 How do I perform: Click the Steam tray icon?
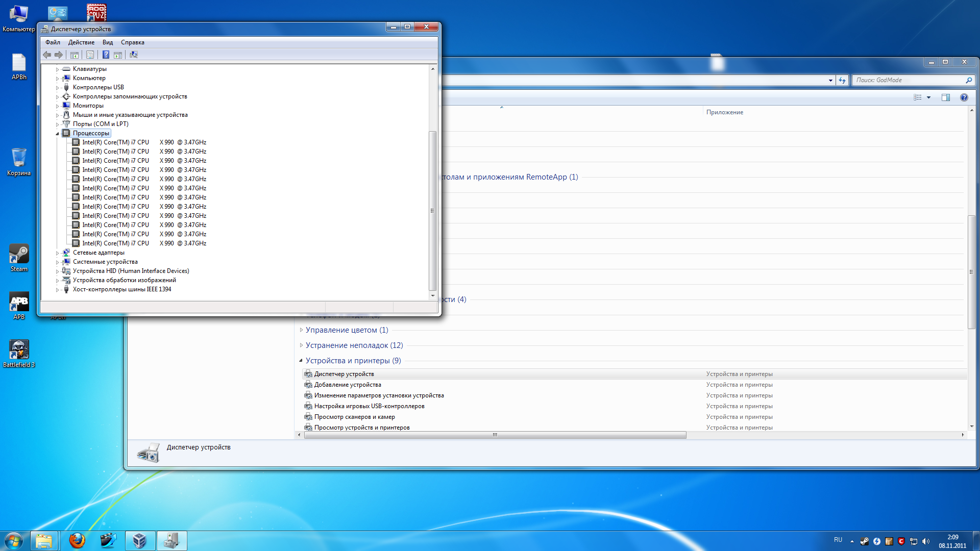coord(864,541)
